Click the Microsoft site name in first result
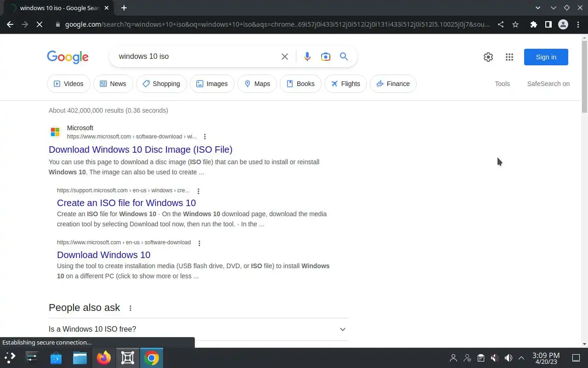This screenshot has width=588, height=368. pyautogui.click(x=80, y=128)
